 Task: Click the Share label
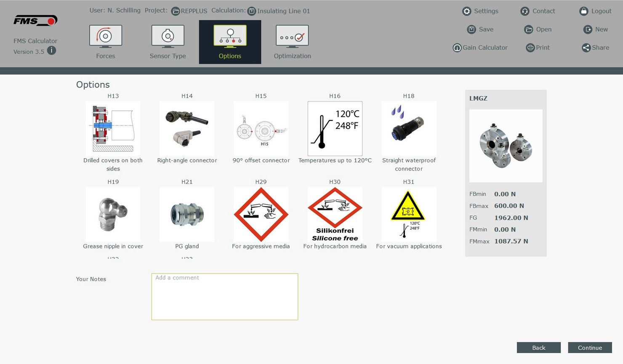(x=601, y=48)
